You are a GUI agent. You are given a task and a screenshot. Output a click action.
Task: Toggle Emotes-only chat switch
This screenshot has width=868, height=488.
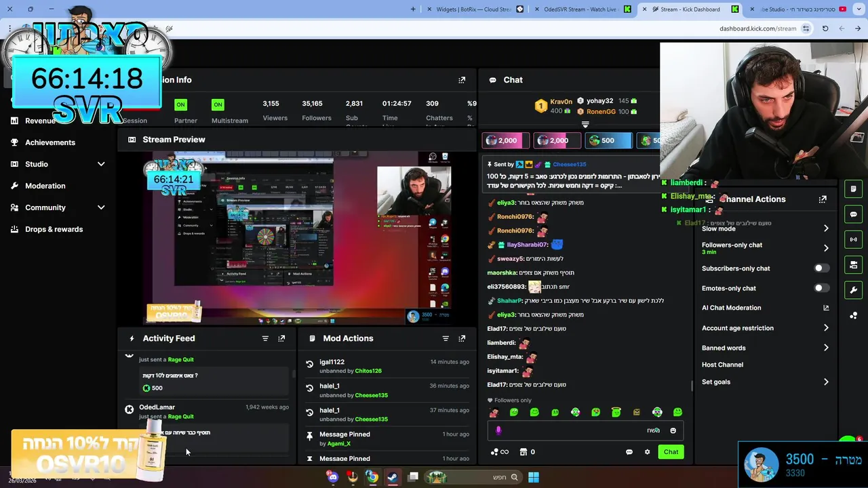click(x=821, y=288)
